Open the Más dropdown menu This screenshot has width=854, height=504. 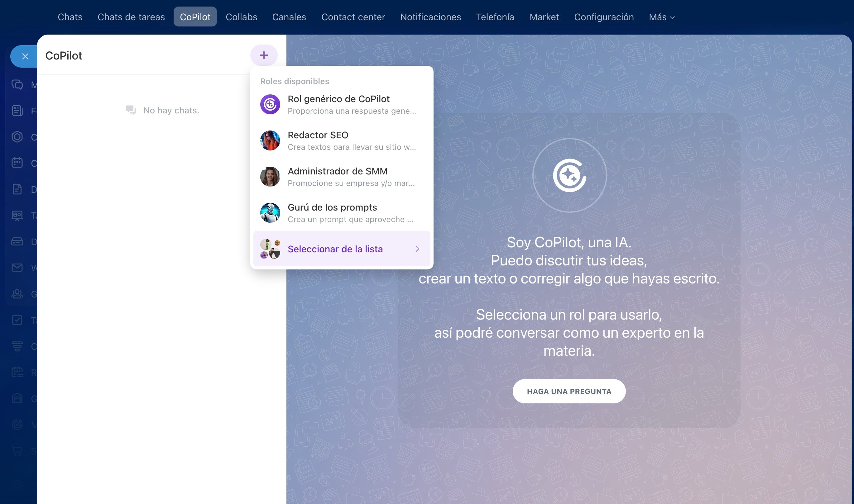pyautogui.click(x=661, y=17)
